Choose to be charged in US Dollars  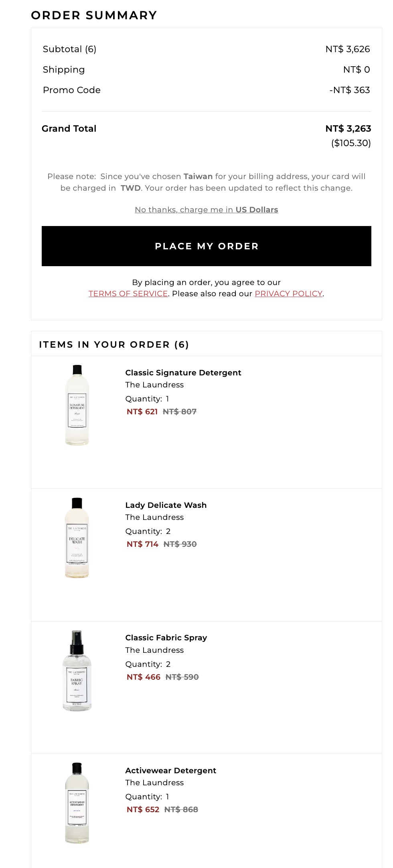[x=206, y=210]
